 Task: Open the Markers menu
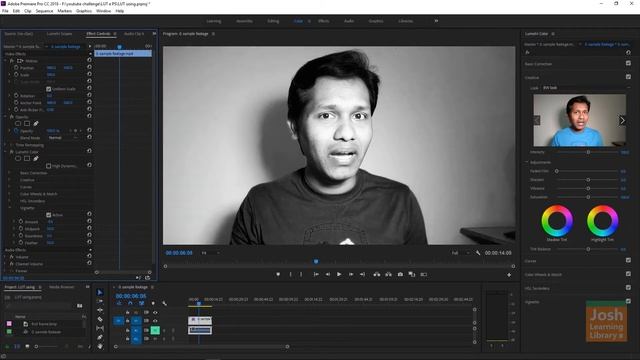pos(64,11)
